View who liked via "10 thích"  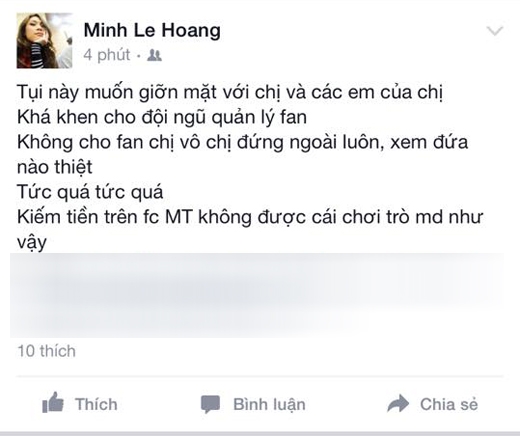46,351
